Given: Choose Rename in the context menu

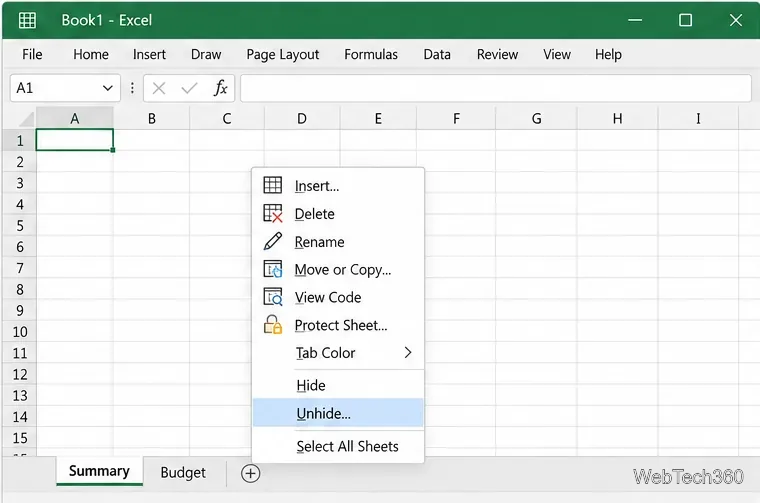Looking at the screenshot, I should (338, 241).
